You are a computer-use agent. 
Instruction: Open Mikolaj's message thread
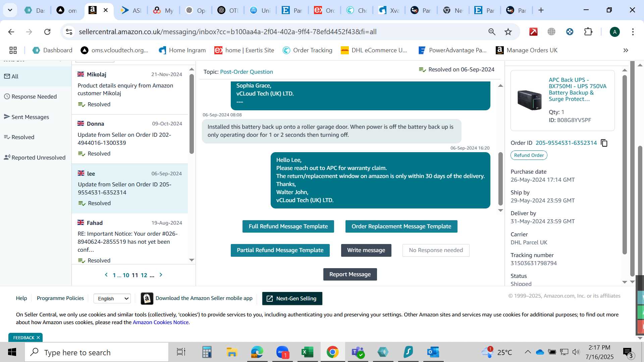(x=130, y=89)
